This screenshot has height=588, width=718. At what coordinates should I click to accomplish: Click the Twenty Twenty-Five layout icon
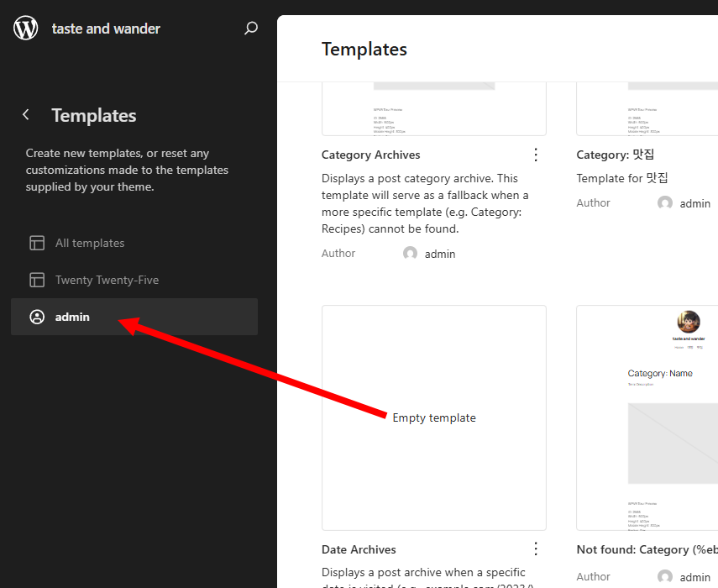(37, 280)
